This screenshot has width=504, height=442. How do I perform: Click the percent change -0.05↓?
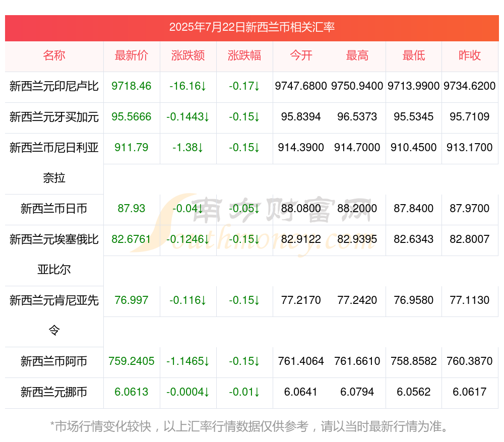[x=244, y=208]
